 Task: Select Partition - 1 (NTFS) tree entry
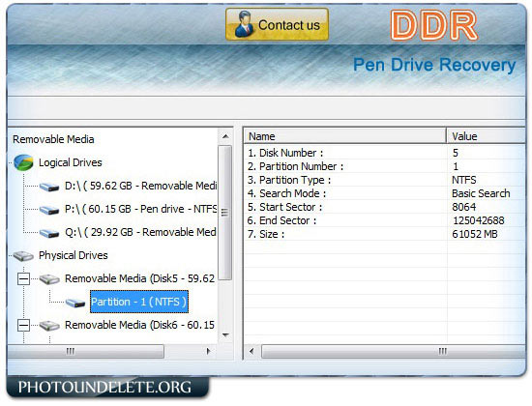click(138, 302)
